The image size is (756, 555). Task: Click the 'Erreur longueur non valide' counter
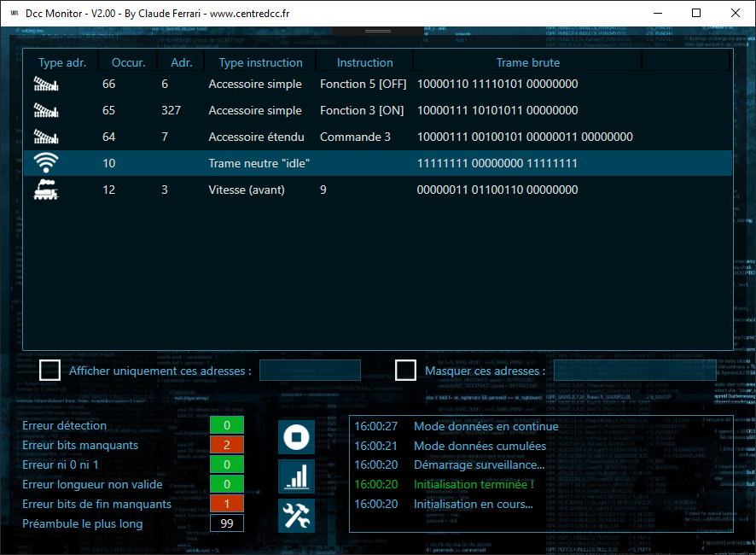pyautogui.click(x=227, y=484)
